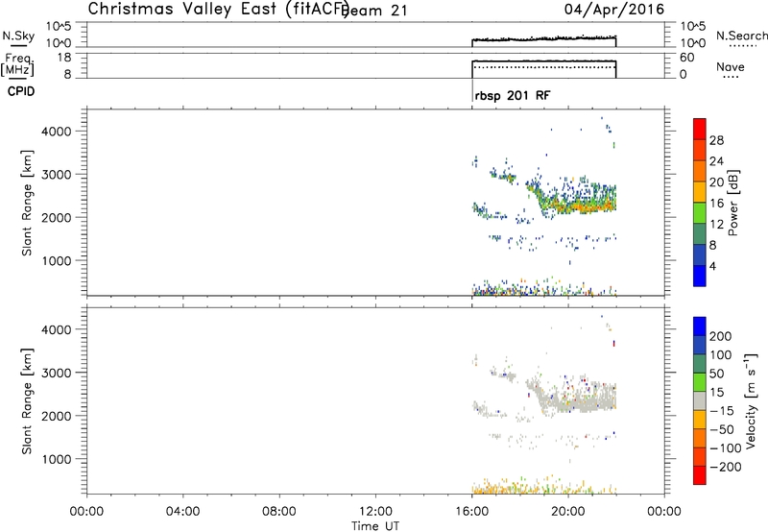
Task: Click the 'Slant Range [km]' title of power panel
Action: (x=27, y=203)
